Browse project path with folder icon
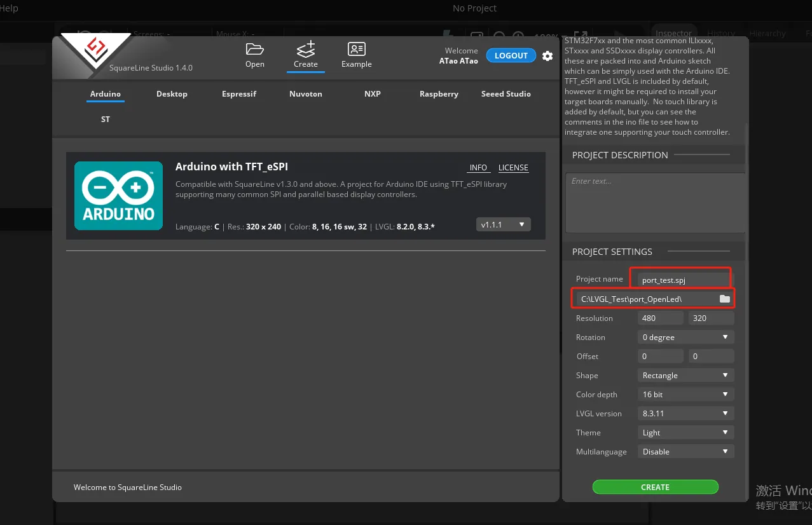The image size is (812, 525). [x=724, y=299]
